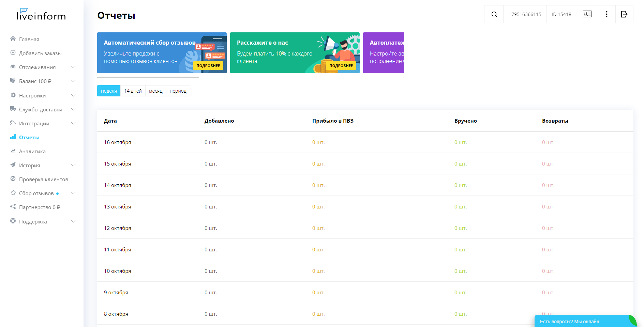This screenshot has height=327, width=644.
Task: Click the Дата column header
Action: [x=110, y=121]
